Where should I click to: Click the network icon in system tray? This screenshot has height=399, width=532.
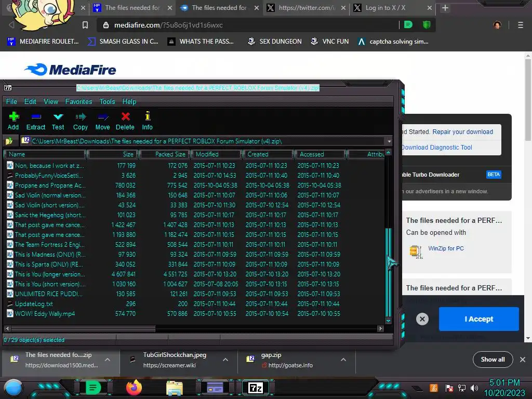[461, 388]
